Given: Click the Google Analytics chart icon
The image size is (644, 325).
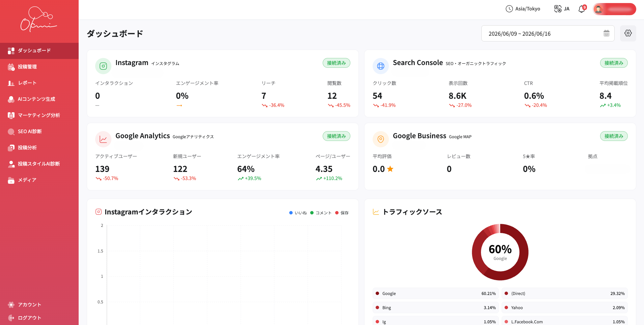Looking at the screenshot, I should [103, 139].
